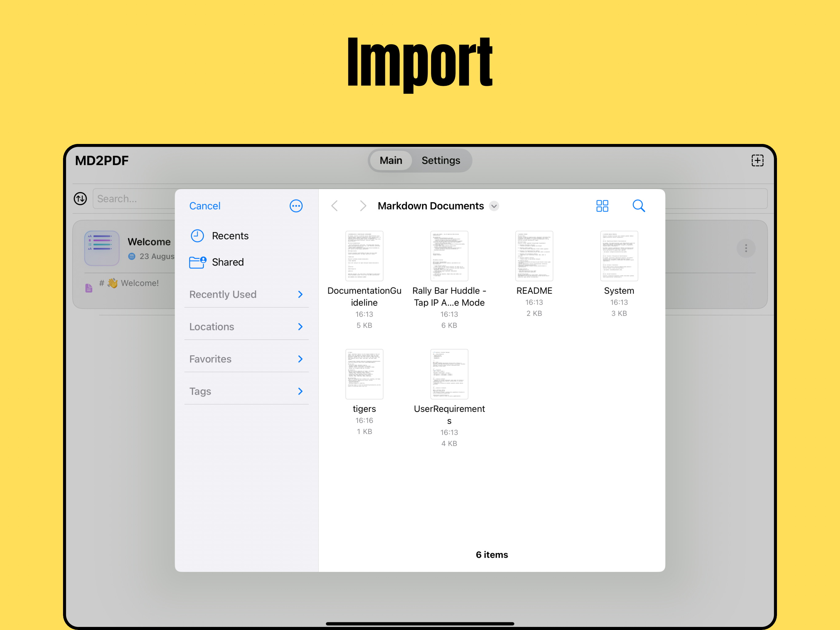Open the Welcome document app icon
This screenshot has height=630, width=840.
pos(102,248)
